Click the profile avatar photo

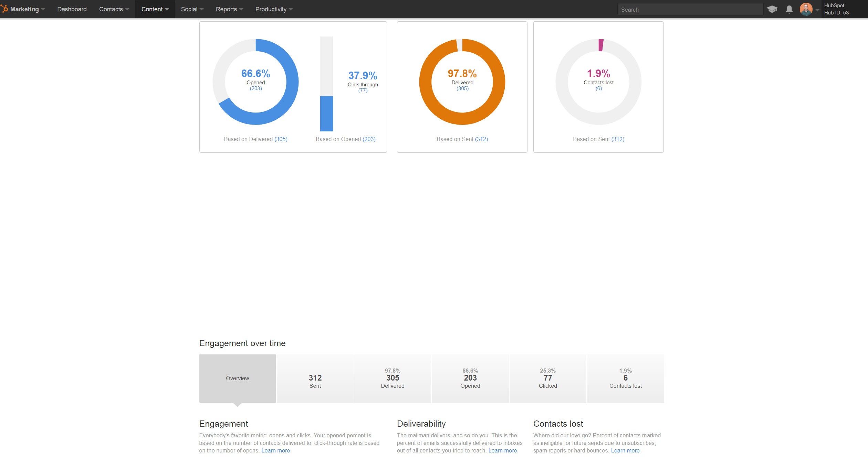[x=806, y=9]
